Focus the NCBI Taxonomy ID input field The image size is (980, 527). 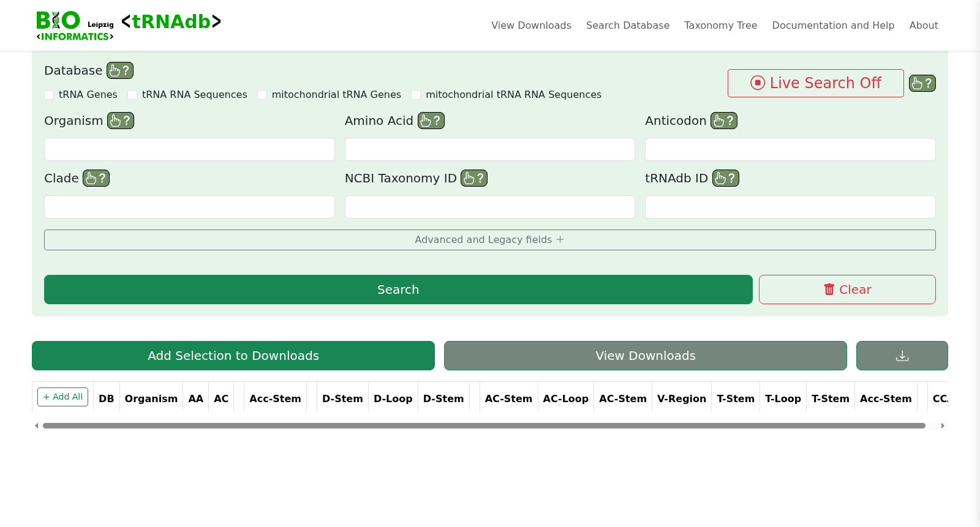490,207
